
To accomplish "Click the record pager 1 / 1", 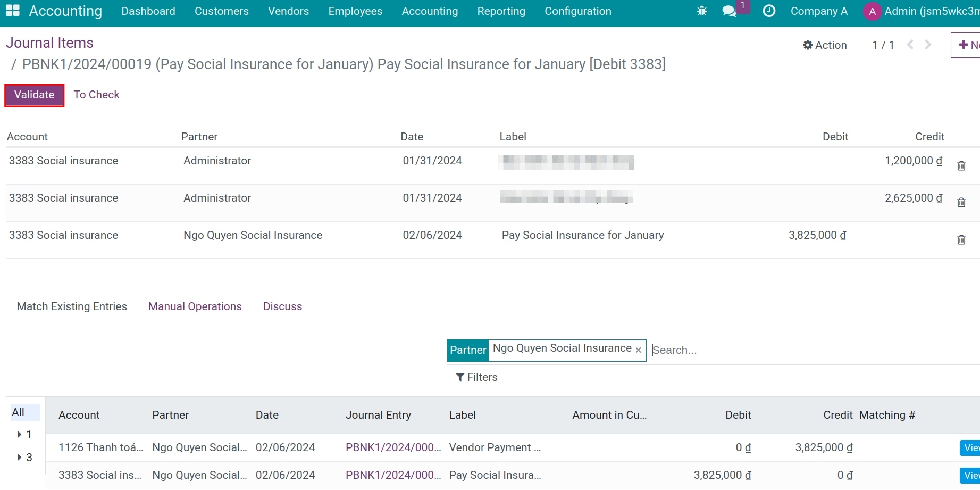I will [x=883, y=45].
